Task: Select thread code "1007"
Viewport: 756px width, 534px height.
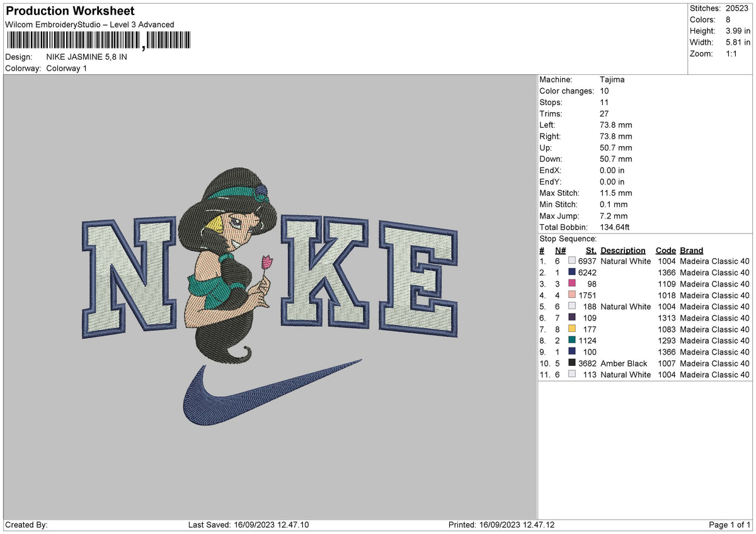Action: pos(667,363)
